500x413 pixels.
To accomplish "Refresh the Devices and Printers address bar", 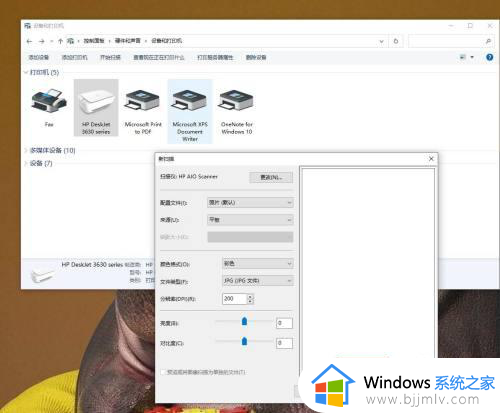I will point(396,41).
